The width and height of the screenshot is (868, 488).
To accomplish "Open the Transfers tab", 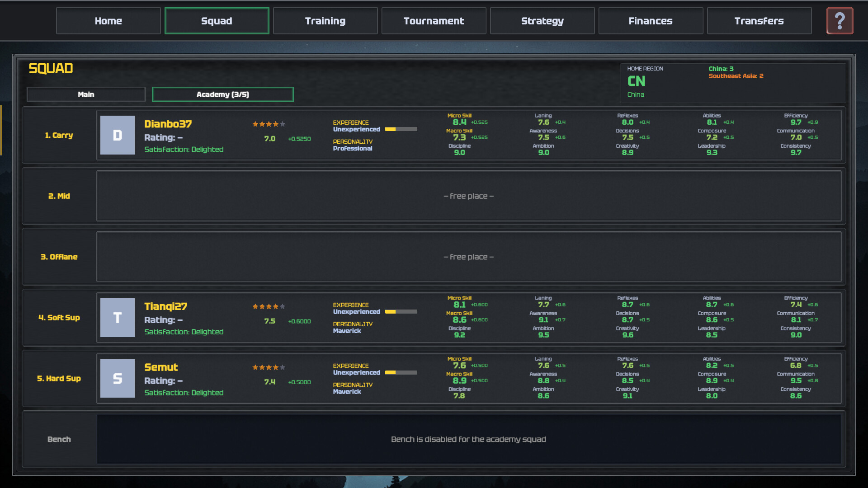I will pyautogui.click(x=759, y=21).
